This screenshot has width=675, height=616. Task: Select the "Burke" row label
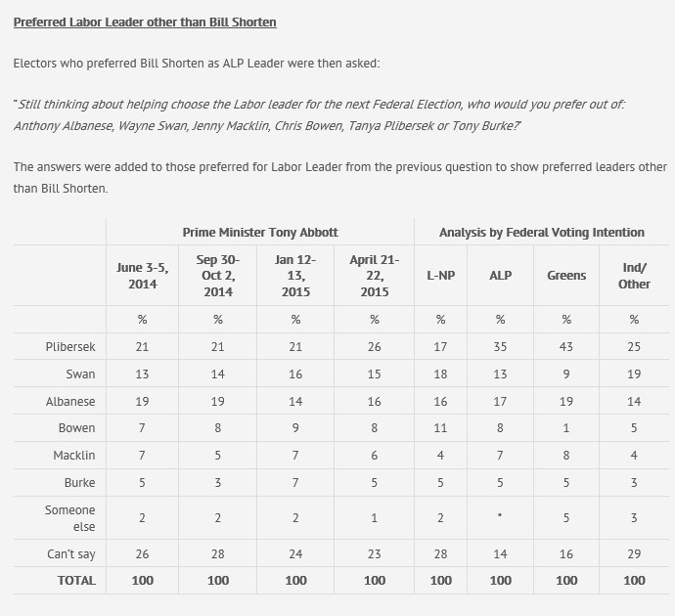79,483
